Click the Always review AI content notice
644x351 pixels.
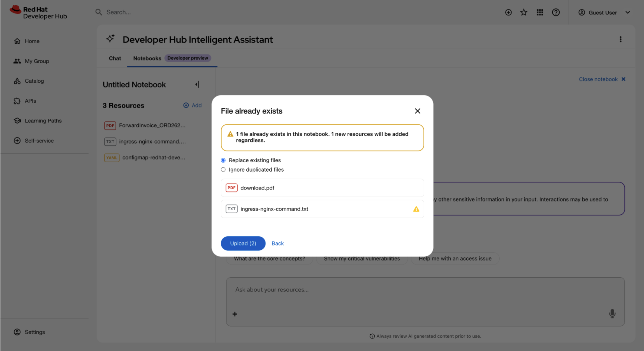(x=425, y=336)
